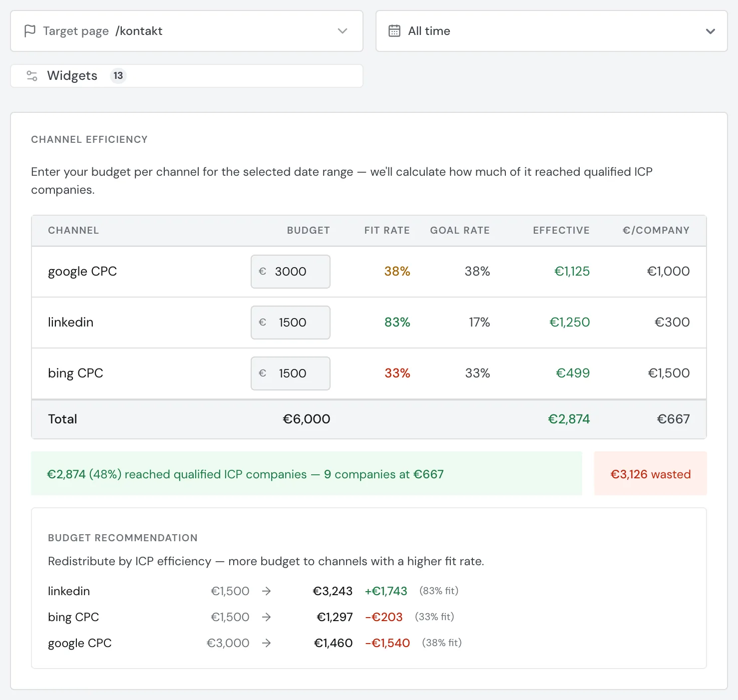The height and width of the screenshot is (700, 738).
Task: Click the arrow icon in the google CPC recommendation row
Action: pos(267,643)
